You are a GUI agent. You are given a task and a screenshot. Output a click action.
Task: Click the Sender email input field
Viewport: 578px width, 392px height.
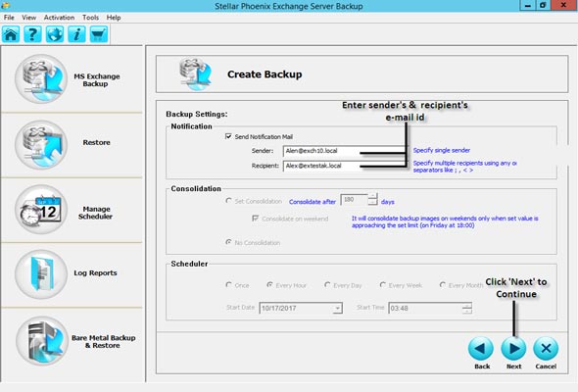(x=344, y=151)
